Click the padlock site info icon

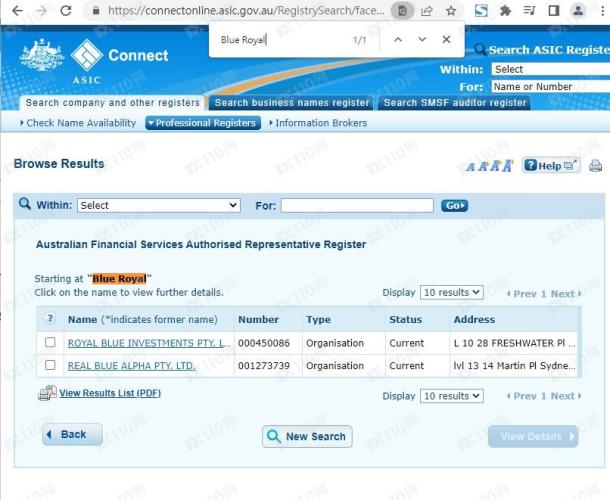click(x=96, y=11)
